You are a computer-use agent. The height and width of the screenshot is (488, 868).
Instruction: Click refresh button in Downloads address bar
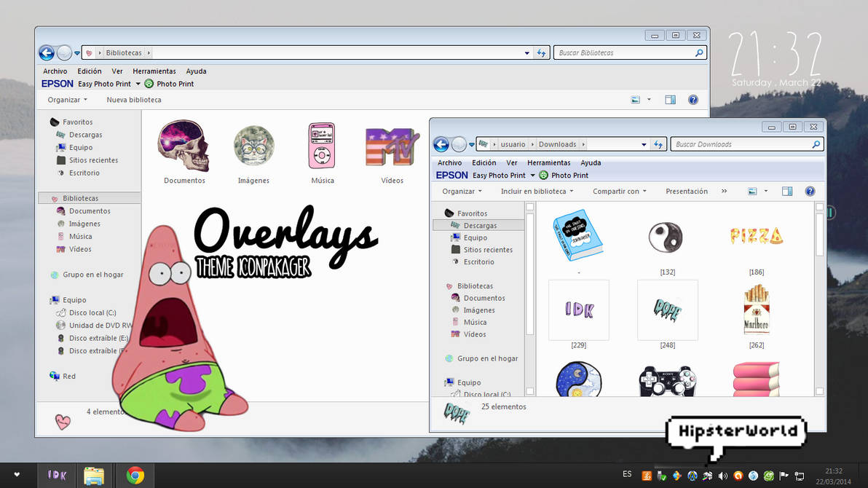(x=658, y=144)
